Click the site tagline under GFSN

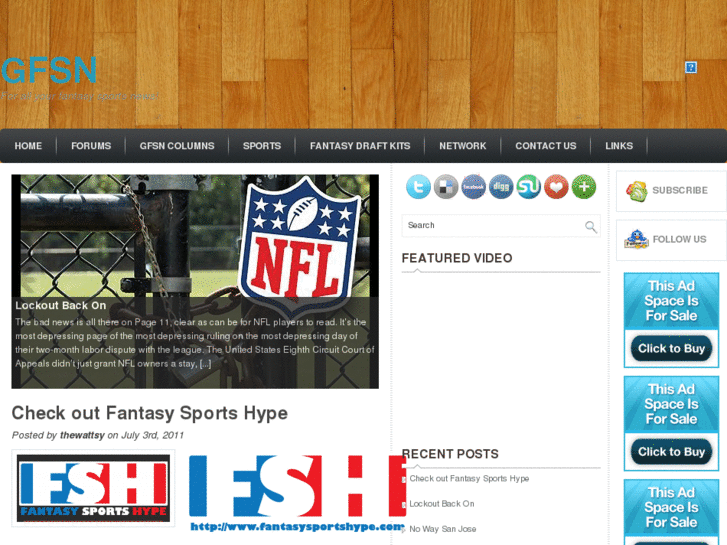pyautogui.click(x=80, y=96)
